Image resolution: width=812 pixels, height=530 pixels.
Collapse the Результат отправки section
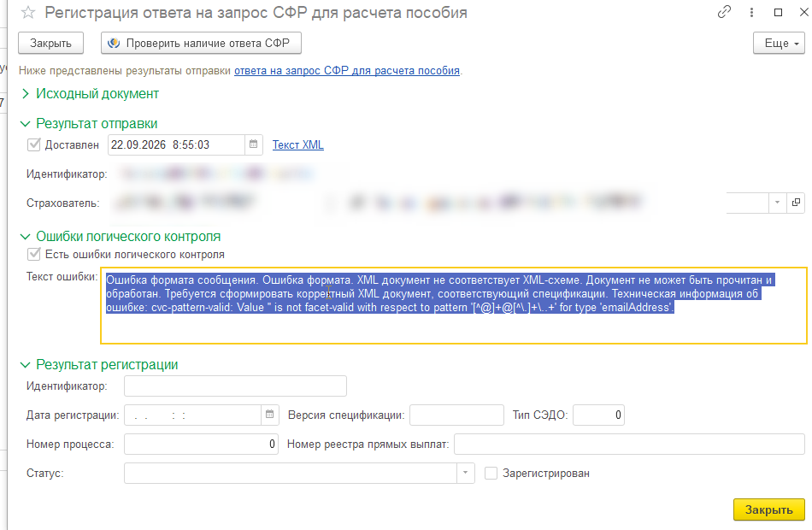point(25,124)
